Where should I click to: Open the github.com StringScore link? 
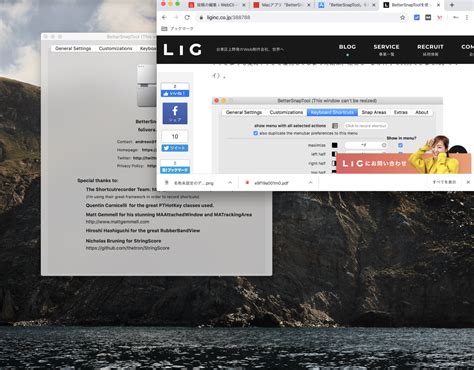click(x=128, y=248)
